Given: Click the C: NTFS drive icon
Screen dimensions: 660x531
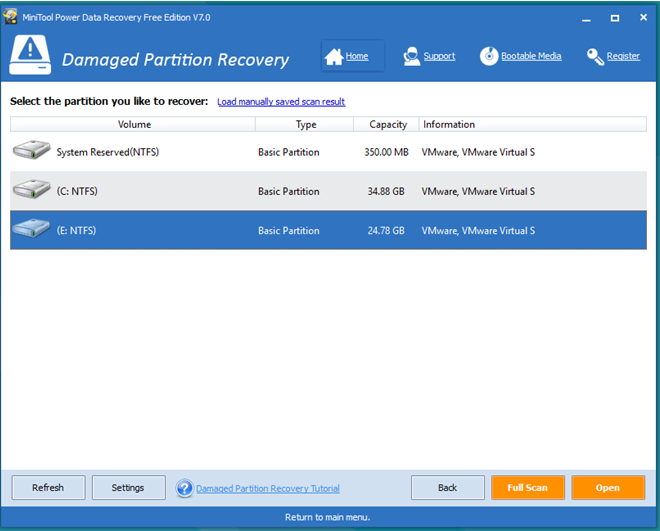Looking at the screenshot, I should [32, 189].
